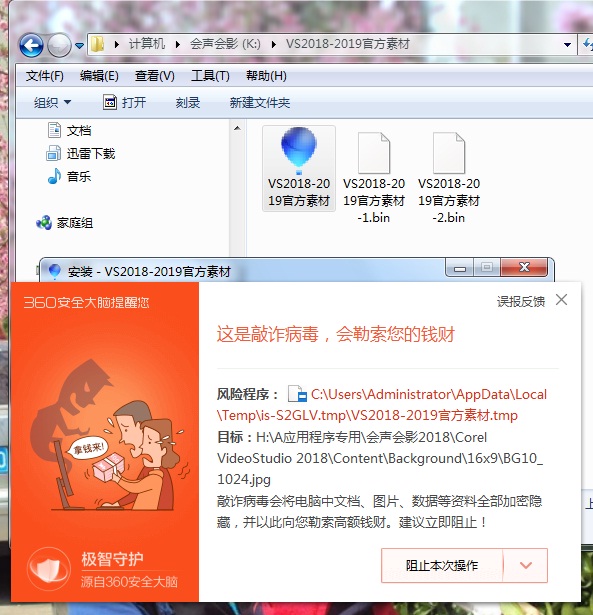
Task: Expand the arrow before 计算机 breadcrumb
Action: click(116, 44)
